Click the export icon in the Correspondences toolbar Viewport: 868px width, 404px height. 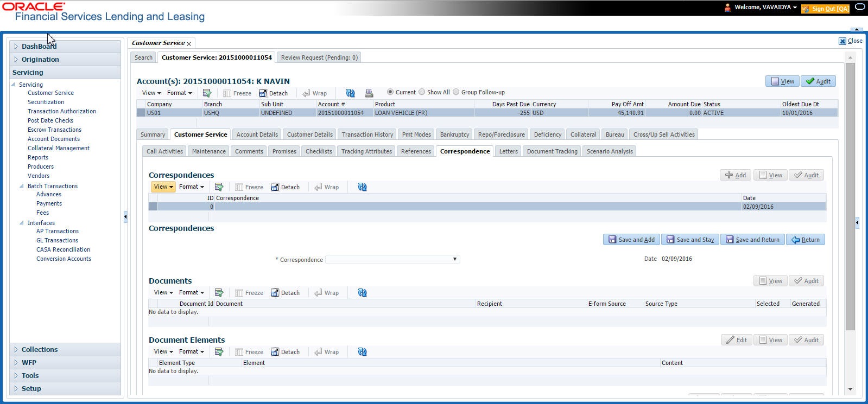pyautogui.click(x=219, y=187)
